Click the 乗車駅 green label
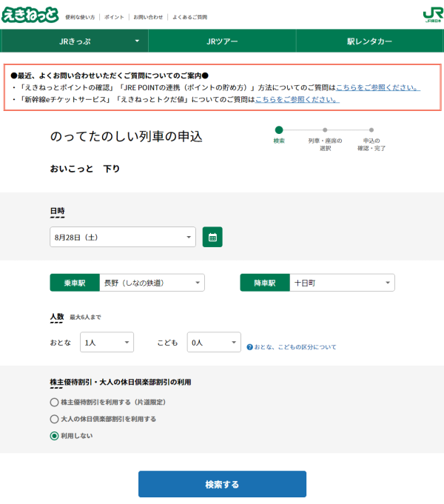Image resolution: width=444 pixels, height=504 pixels. tap(75, 283)
